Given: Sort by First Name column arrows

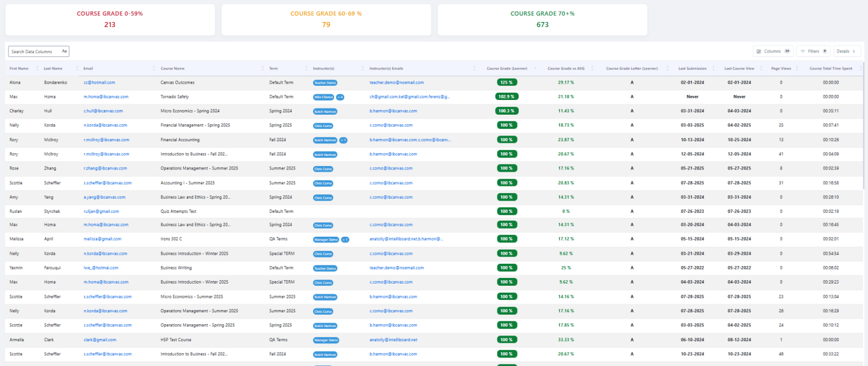Looking at the screenshot, I should 38,68.
